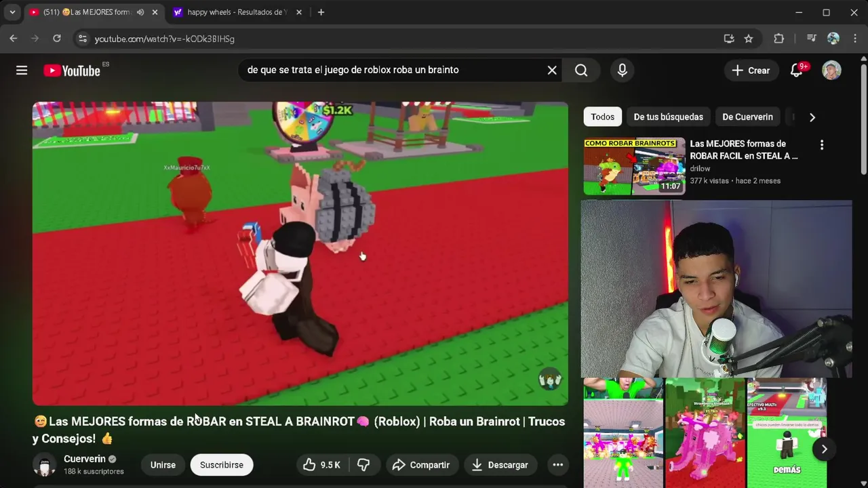The width and height of the screenshot is (868, 488).
Task: Open Chrome three-dot menu
Action: pos(854,39)
